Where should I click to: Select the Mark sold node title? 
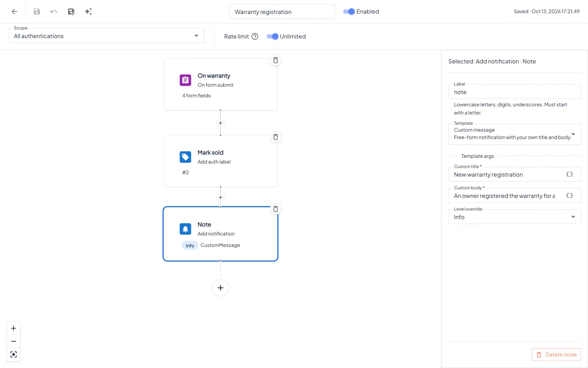pos(211,153)
